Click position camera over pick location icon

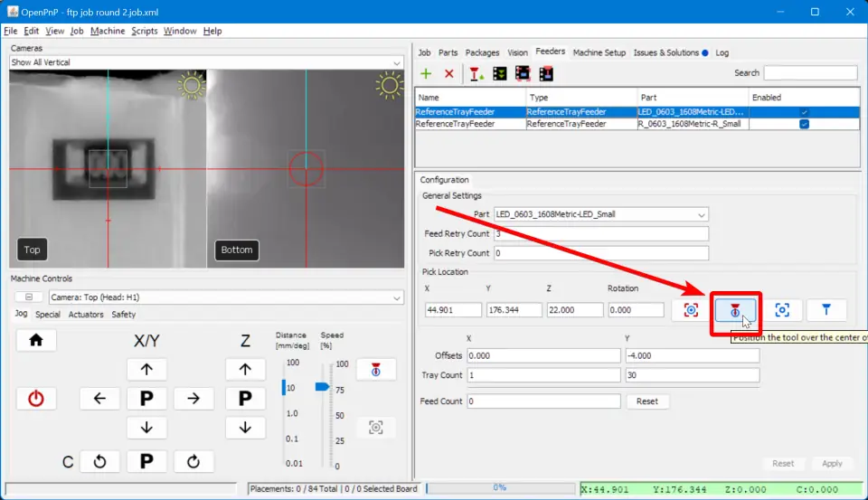691,310
